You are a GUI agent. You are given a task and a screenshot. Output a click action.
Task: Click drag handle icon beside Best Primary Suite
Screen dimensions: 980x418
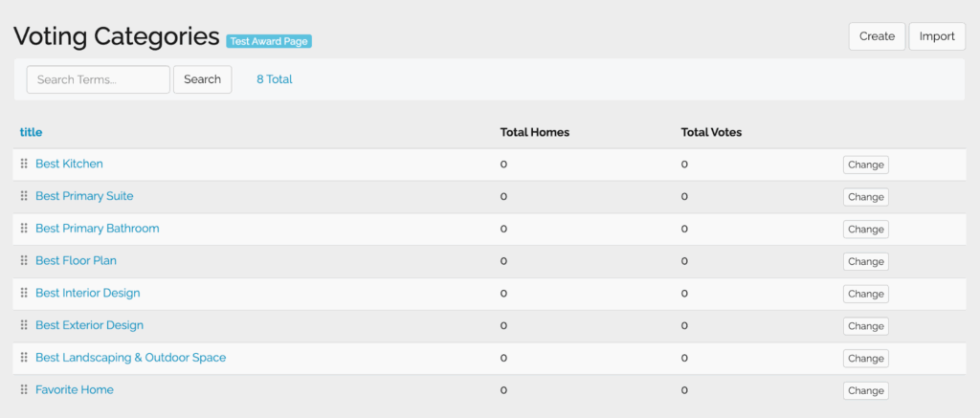(24, 196)
